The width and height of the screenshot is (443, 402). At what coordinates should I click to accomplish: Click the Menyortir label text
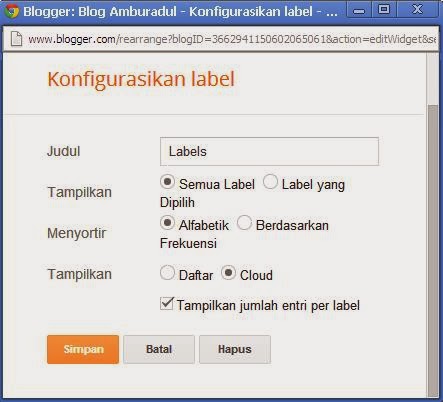point(77,233)
